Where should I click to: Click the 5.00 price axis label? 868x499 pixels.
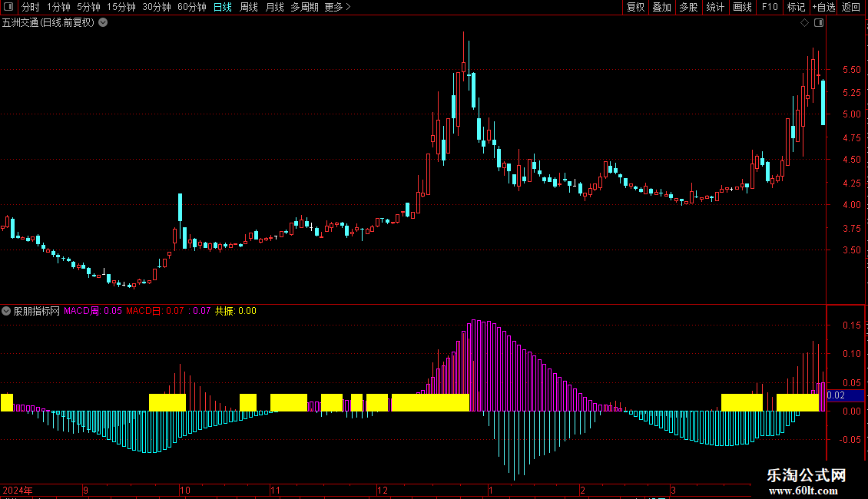point(851,114)
